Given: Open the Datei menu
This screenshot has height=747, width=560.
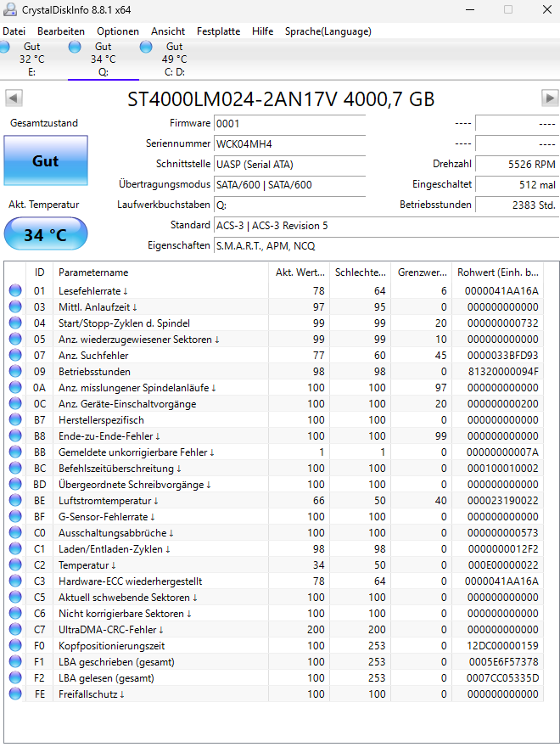Looking at the screenshot, I should tap(14, 31).
